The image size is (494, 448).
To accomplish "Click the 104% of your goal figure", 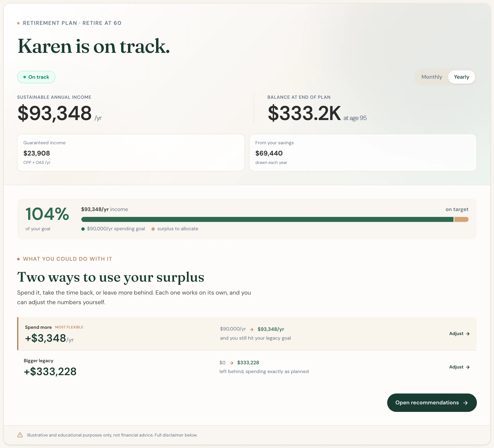I will 47,214.
